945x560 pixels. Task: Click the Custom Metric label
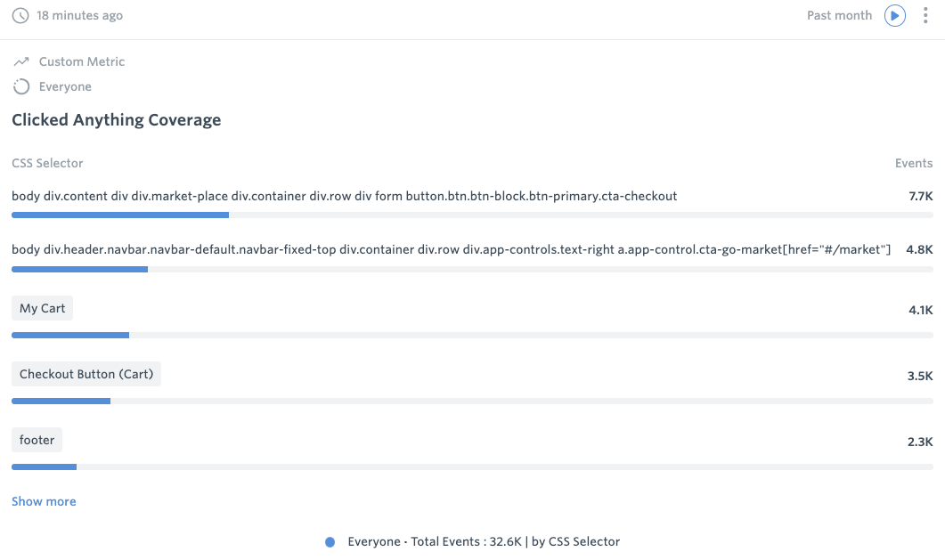(x=82, y=61)
